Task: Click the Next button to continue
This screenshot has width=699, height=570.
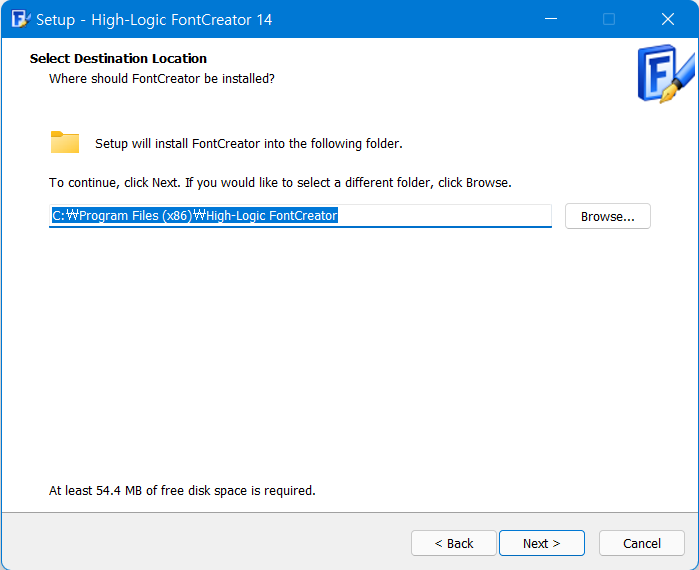Action: 542,543
